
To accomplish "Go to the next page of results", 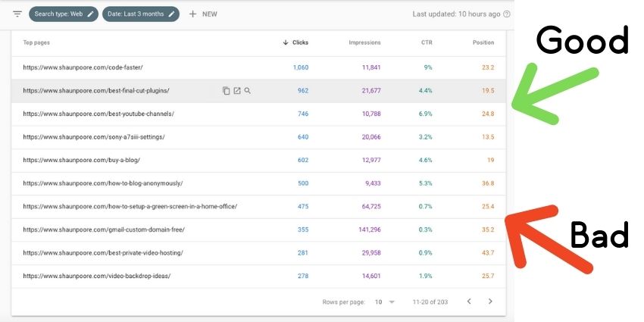I will click(x=490, y=302).
